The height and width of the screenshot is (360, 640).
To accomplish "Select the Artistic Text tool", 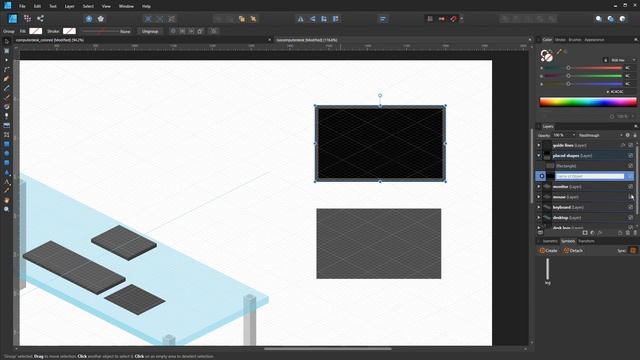I will [7, 182].
